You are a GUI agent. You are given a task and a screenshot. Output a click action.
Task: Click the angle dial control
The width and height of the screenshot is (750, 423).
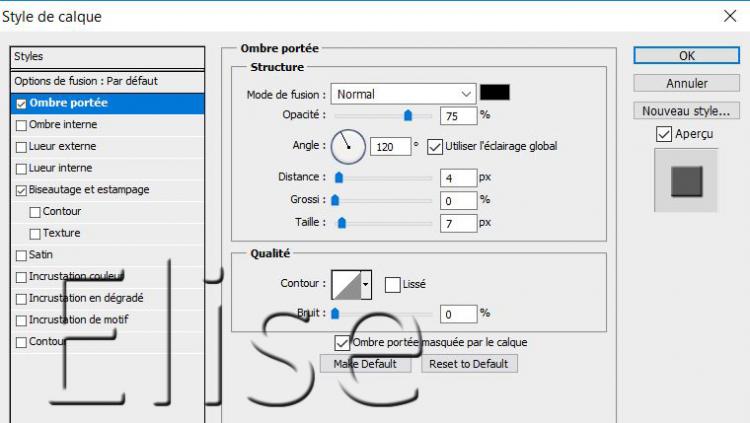pyautogui.click(x=348, y=146)
